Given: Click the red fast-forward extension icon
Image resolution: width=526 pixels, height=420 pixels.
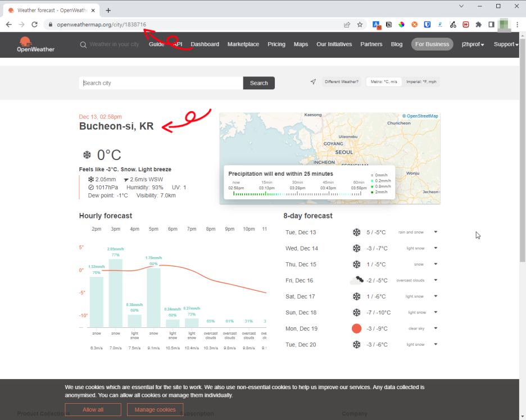Looking at the screenshot, I should click(x=466, y=25).
